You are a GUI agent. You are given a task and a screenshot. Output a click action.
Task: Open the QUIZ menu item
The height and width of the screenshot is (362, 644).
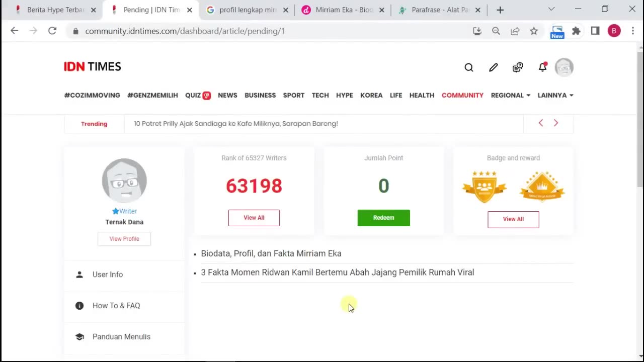click(x=198, y=96)
